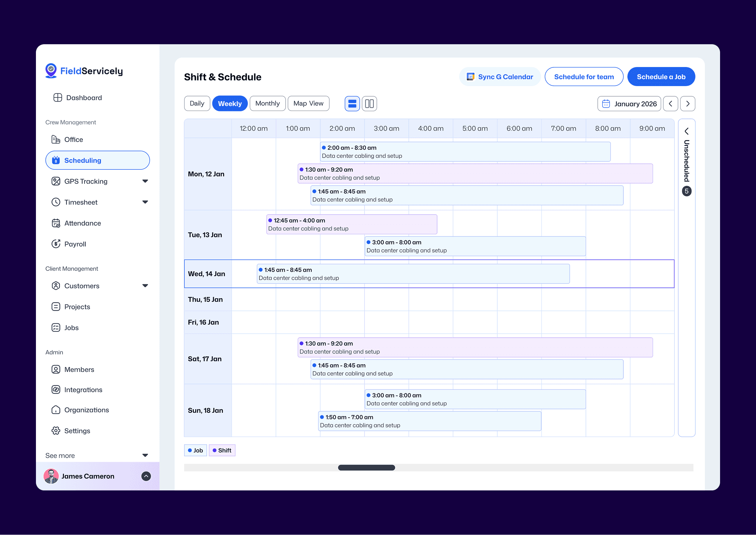Open the January 2026 date picker
The image size is (756, 535).
pos(629,104)
